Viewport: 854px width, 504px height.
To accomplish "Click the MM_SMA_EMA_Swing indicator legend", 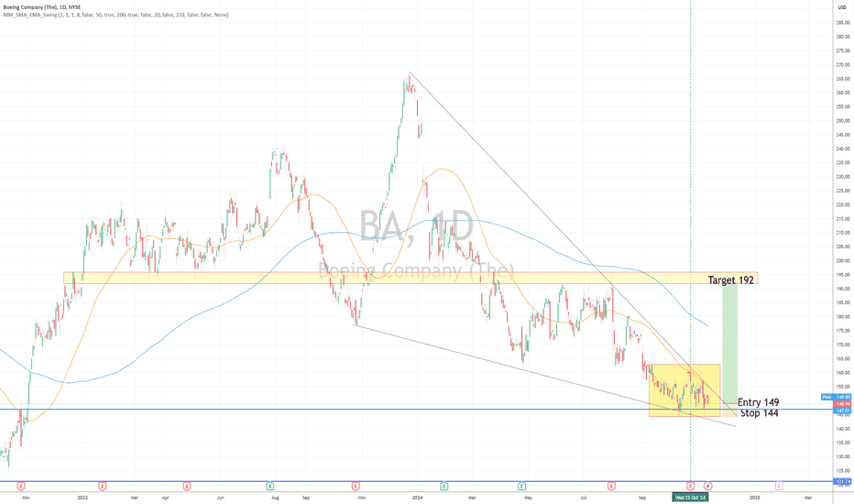I will (x=115, y=15).
